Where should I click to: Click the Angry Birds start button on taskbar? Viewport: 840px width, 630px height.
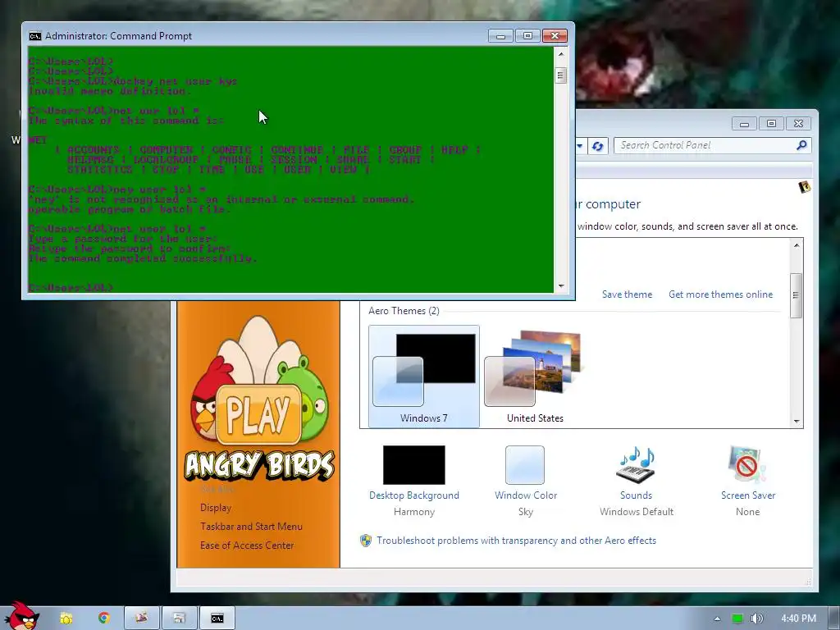[x=21, y=615]
